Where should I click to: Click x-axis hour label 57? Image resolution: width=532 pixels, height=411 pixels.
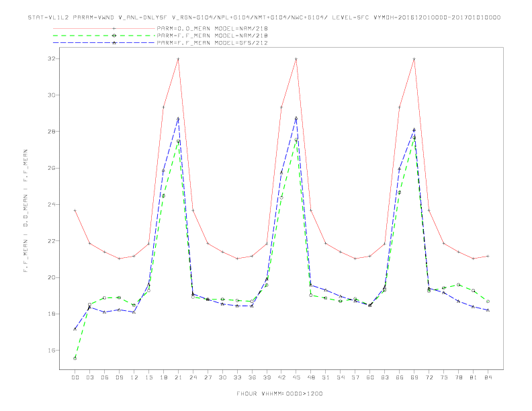click(x=355, y=377)
